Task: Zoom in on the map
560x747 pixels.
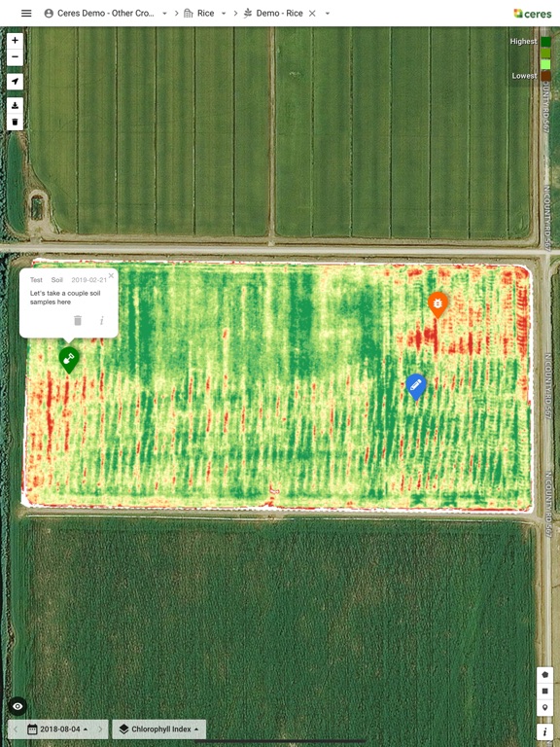Action: click(15, 40)
